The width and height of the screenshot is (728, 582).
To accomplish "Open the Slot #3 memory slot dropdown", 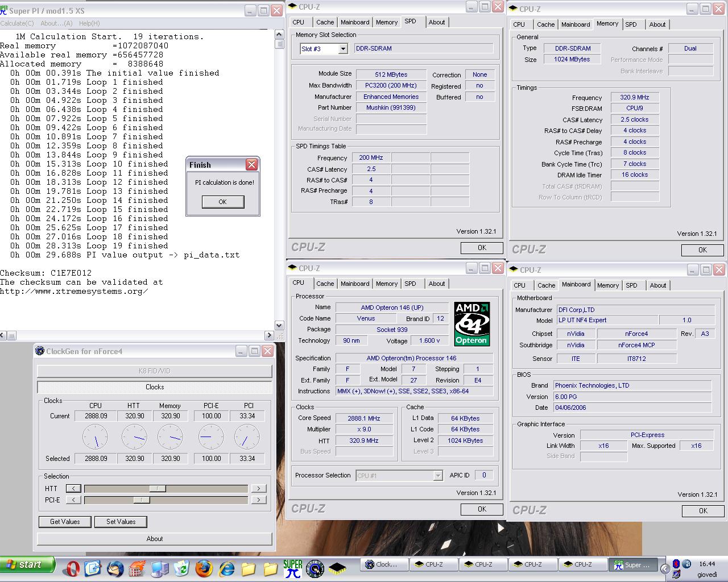I will pyautogui.click(x=343, y=49).
